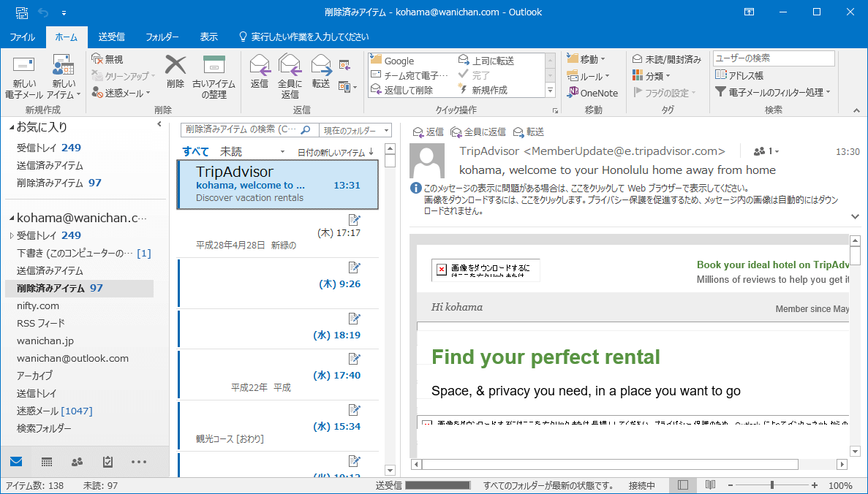
Task: Open the 新しいアイテム menu
Action: click(x=64, y=77)
